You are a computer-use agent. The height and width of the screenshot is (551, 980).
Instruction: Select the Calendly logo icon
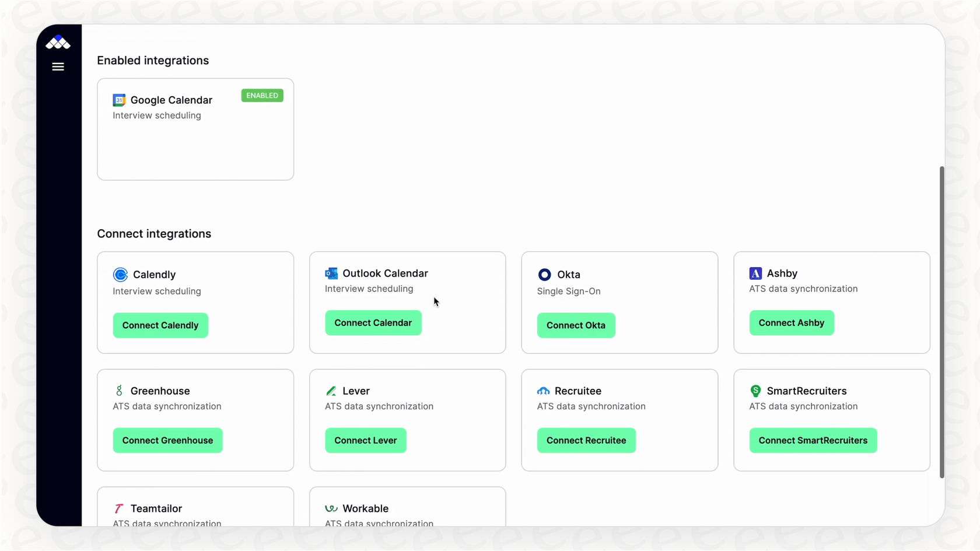pos(120,274)
